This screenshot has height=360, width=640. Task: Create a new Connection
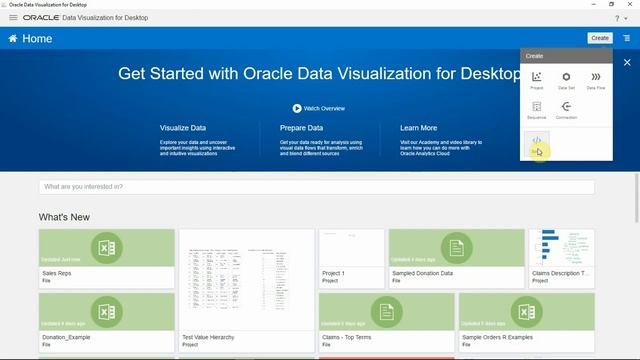566,111
